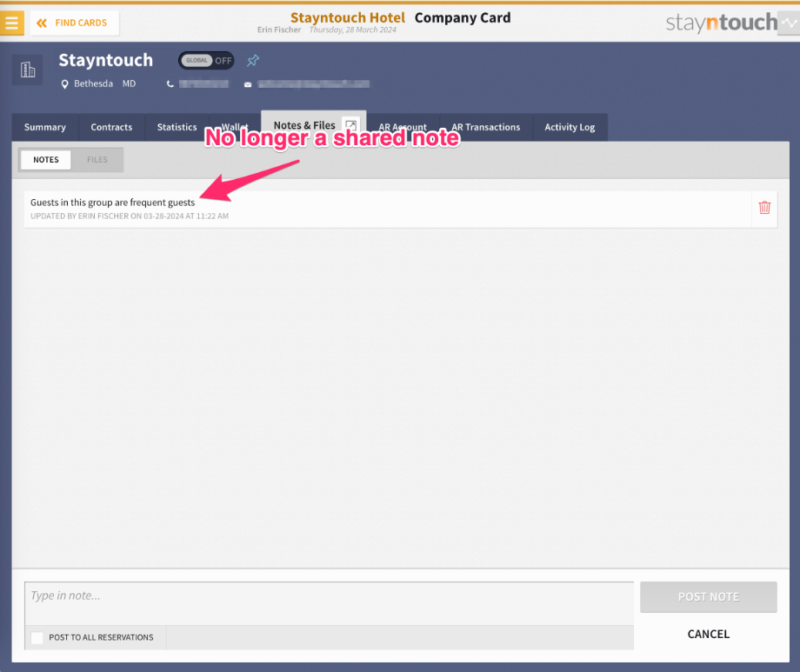800x672 pixels.
Task: Click the company building icon
Action: click(28, 69)
